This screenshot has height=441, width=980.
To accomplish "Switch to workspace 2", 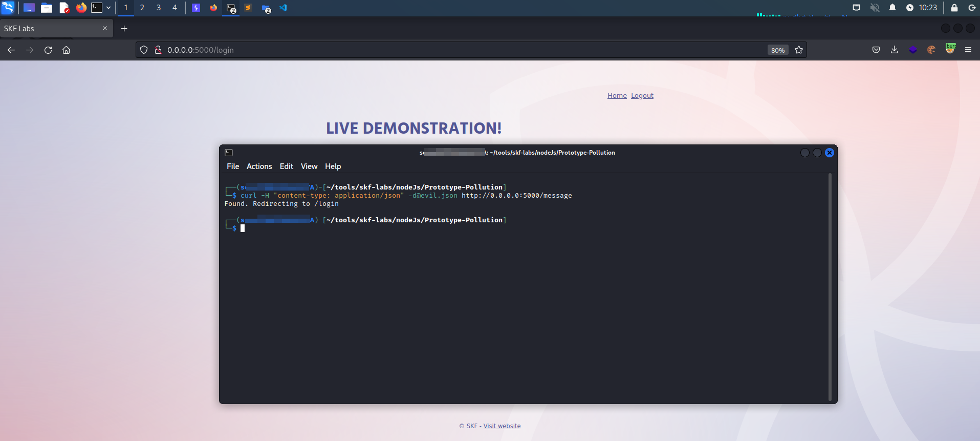I will [142, 8].
